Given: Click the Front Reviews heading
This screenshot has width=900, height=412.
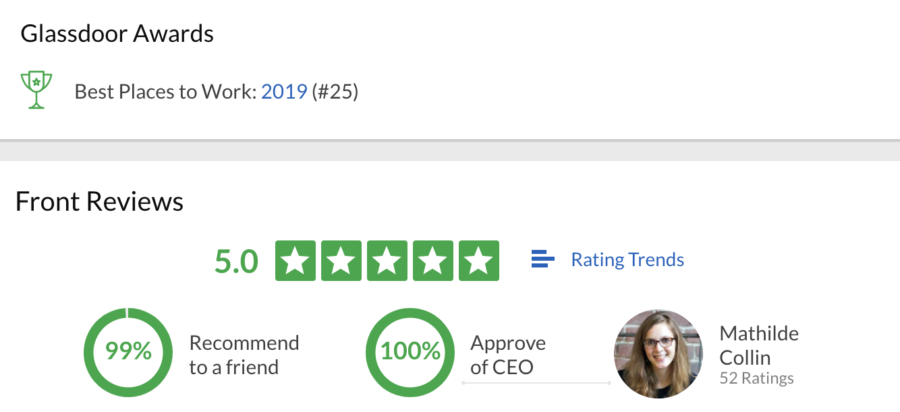Looking at the screenshot, I should 99,202.
